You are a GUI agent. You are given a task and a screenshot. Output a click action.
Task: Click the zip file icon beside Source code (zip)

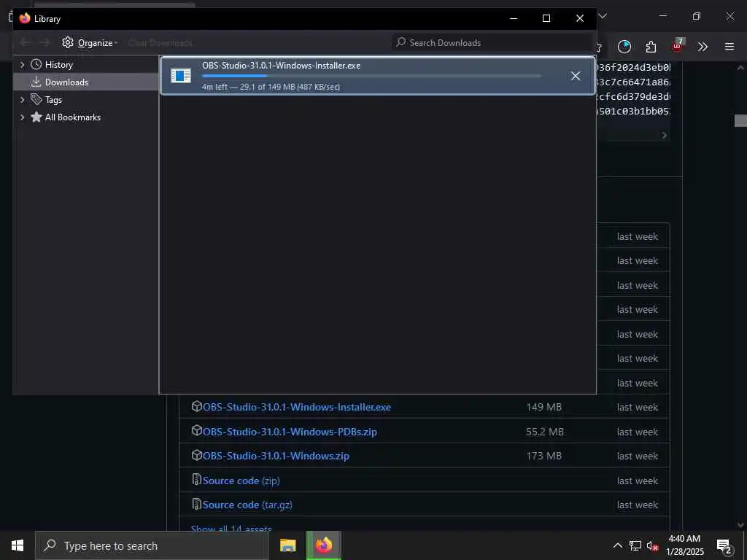196,479
